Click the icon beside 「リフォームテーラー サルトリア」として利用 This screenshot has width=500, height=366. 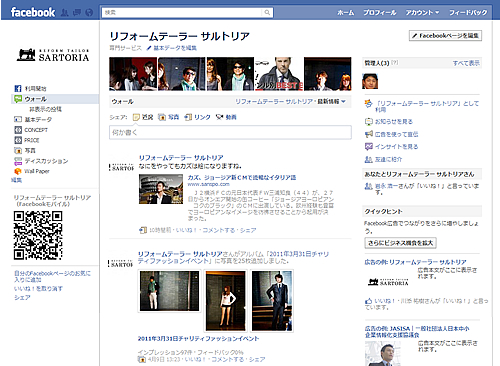pyautogui.click(x=369, y=103)
